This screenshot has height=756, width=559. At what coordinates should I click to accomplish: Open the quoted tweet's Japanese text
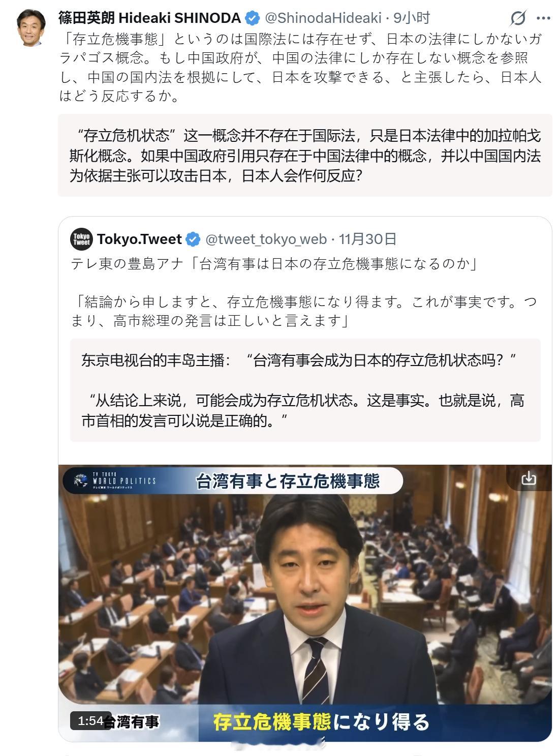pos(304,292)
